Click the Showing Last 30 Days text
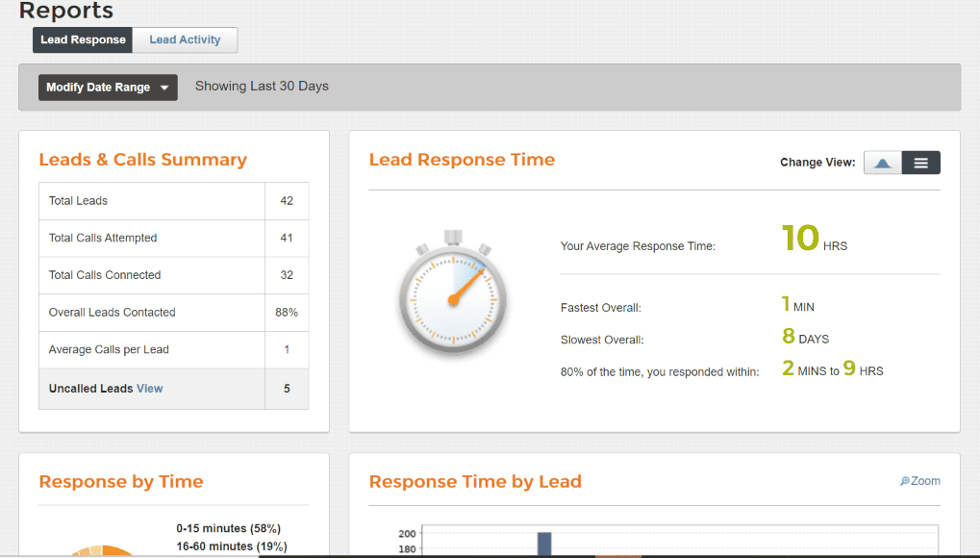980x558 pixels. click(x=262, y=87)
